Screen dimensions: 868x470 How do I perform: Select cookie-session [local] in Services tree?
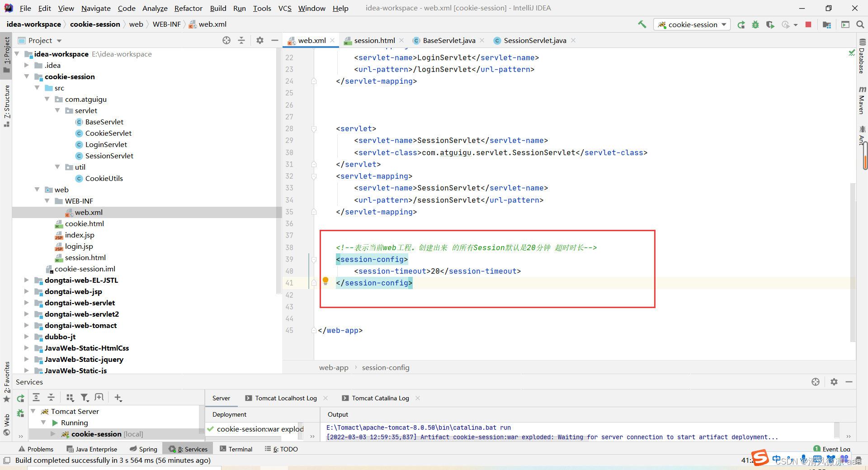tap(107, 434)
